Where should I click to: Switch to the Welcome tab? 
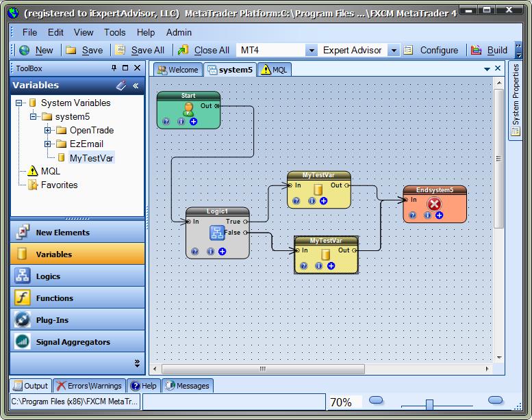[x=178, y=70]
